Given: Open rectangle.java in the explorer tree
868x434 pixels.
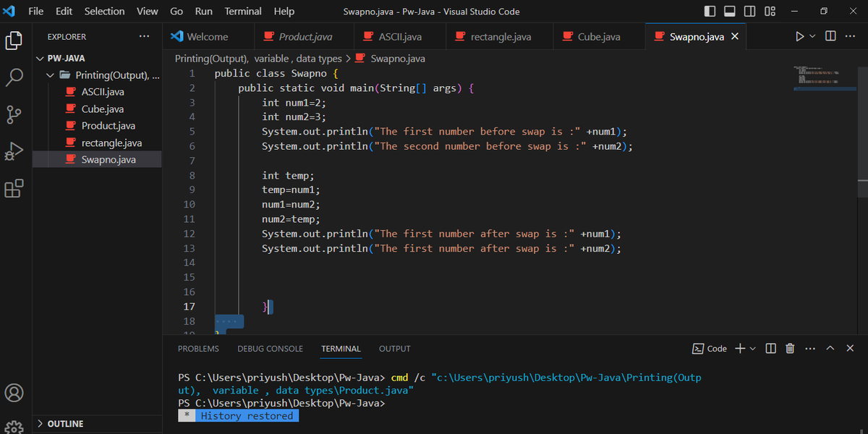Looking at the screenshot, I should click(x=97, y=142).
